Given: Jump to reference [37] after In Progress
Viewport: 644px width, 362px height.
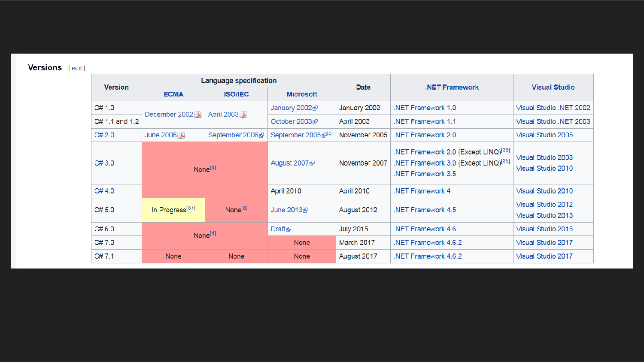Looking at the screenshot, I should [x=191, y=208].
